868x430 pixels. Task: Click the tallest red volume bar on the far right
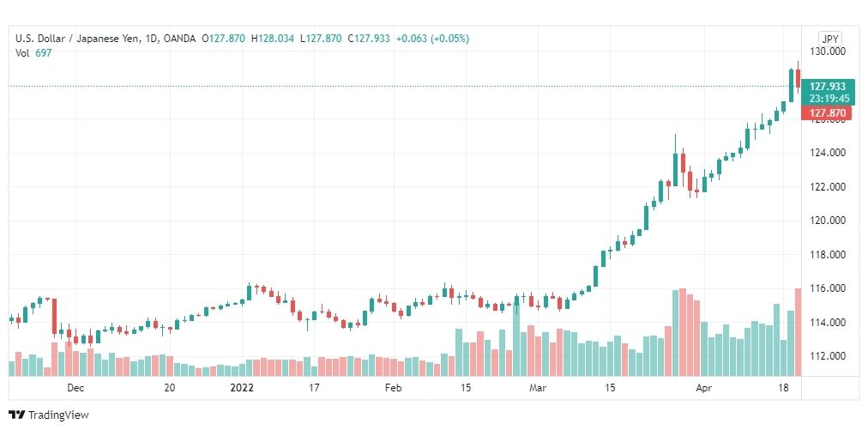click(x=798, y=332)
